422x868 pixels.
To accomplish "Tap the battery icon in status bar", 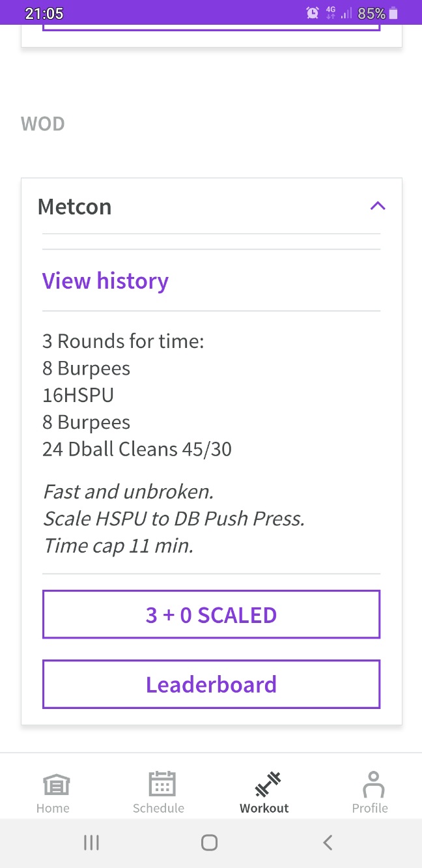I will [393, 13].
